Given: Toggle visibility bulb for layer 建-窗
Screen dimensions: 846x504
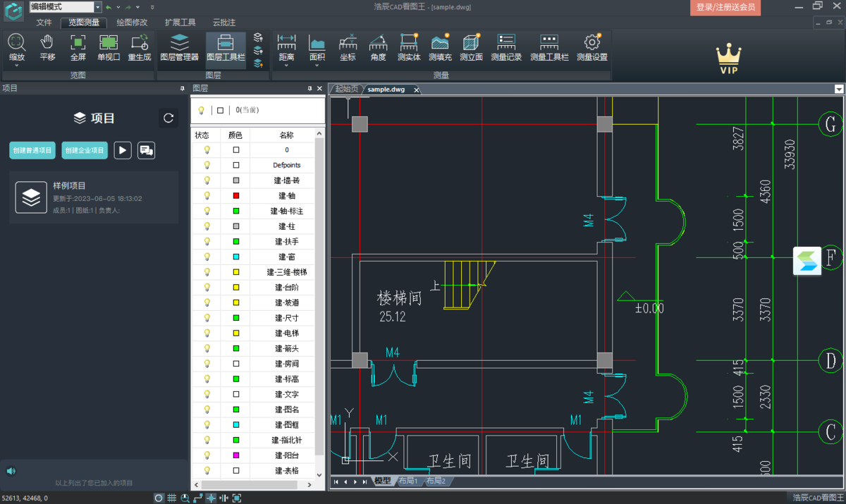Looking at the screenshot, I should coord(207,257).
